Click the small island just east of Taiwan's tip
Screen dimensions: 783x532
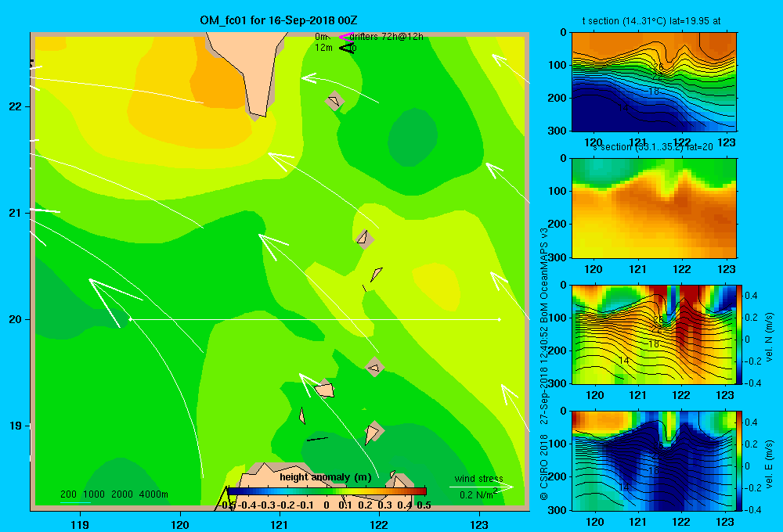[x=334, y=101]
